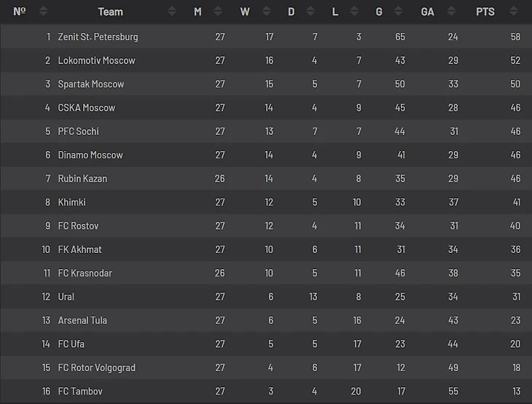This screenshot has height=404, width=532.
Task: Select the FC Rotor Volgograd row
Action: (96, 368)
